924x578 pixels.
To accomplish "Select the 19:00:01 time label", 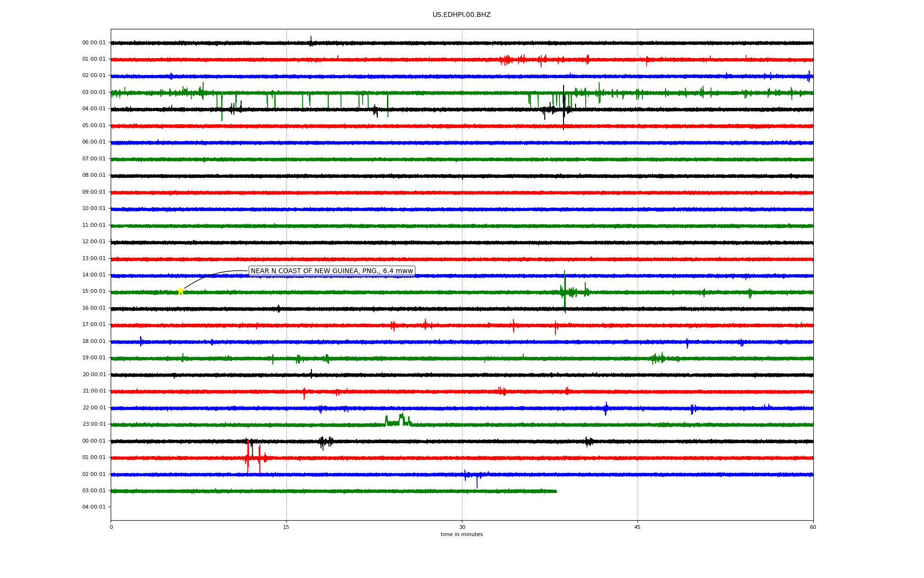I will coord(94,358).
